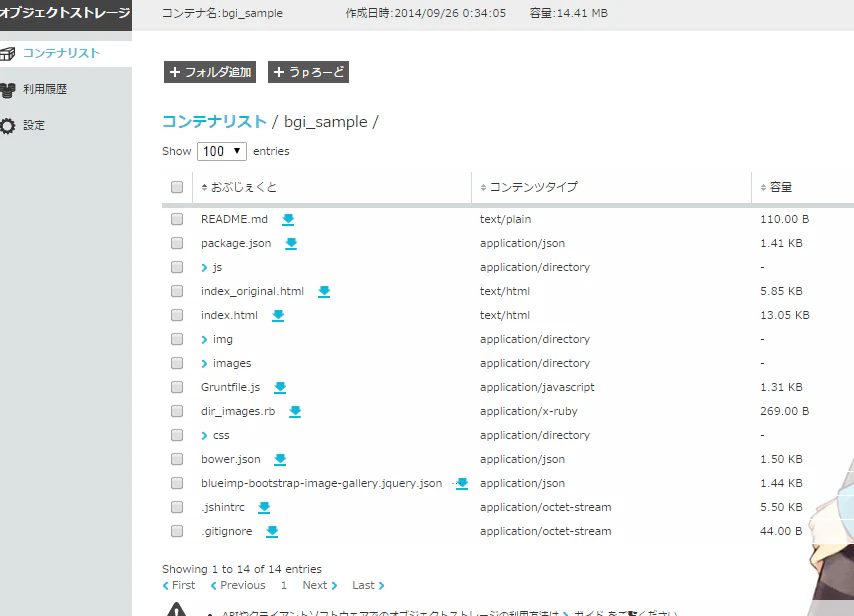Click the settings gear icon in sidebar
The width and height of the screenshot is (854, 616).
[x=8, y=126]
